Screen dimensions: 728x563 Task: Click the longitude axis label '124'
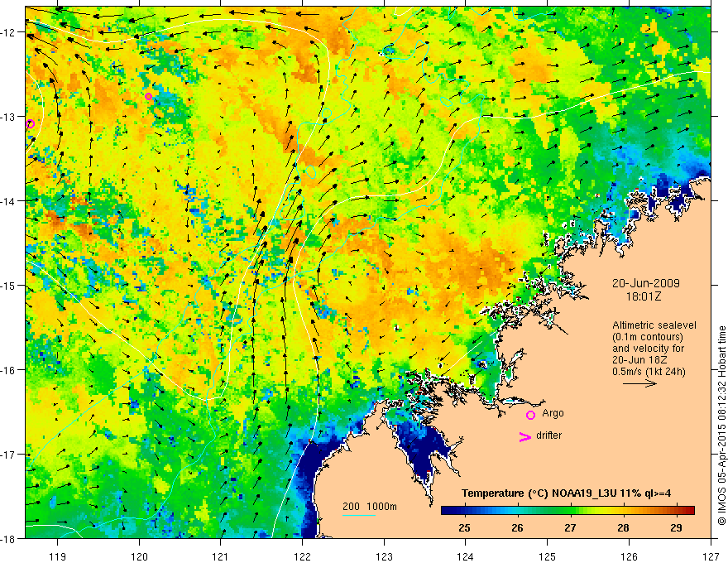[x=466, y=556]
